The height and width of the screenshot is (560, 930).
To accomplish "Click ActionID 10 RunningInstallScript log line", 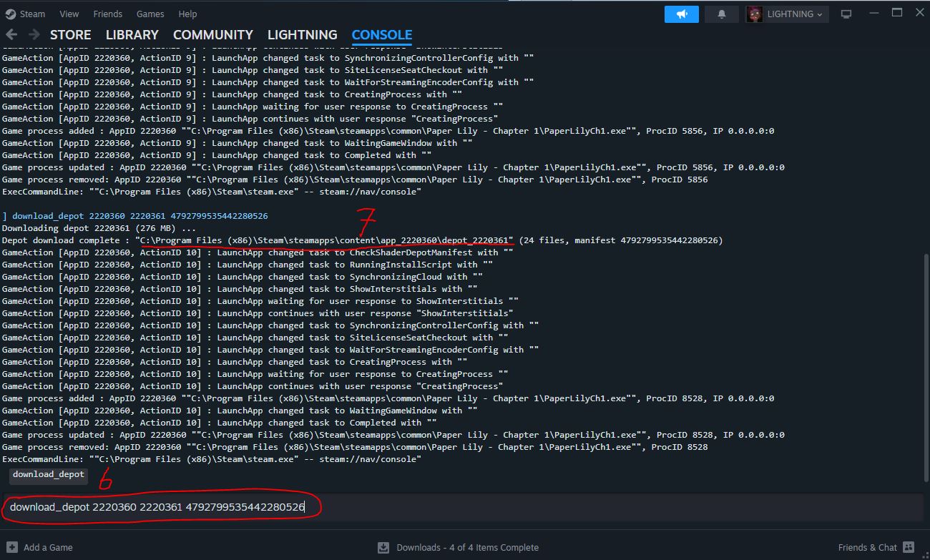I will click(x=248, y=265).
